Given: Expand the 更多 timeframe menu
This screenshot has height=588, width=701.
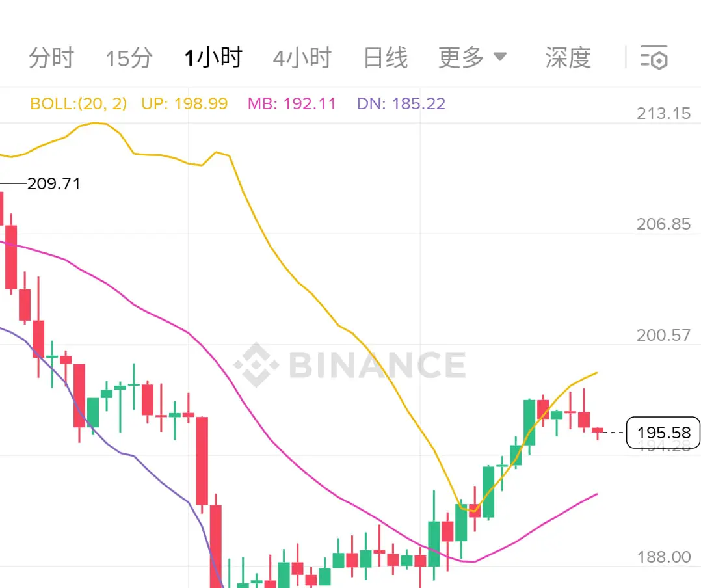Looking at the screenshot, I should 473,58.
